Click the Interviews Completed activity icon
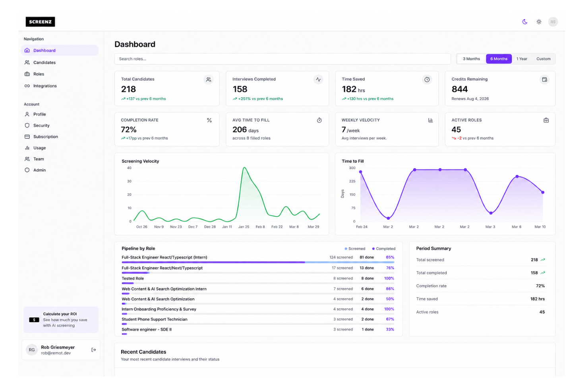Viewport: 588px width, 392px height. 318,80
